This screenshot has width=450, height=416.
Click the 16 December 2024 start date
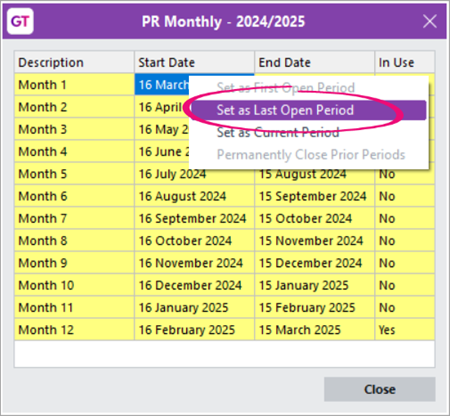click(x=195, y=285)
